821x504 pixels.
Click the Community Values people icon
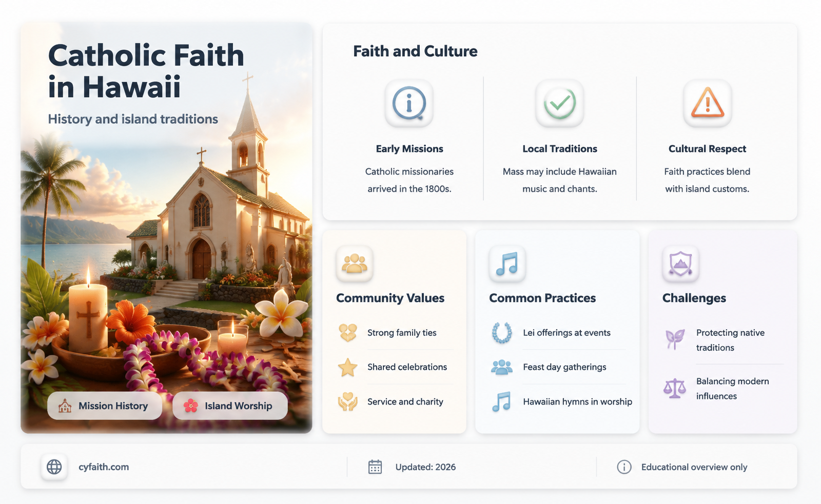(x=355, y=264)
